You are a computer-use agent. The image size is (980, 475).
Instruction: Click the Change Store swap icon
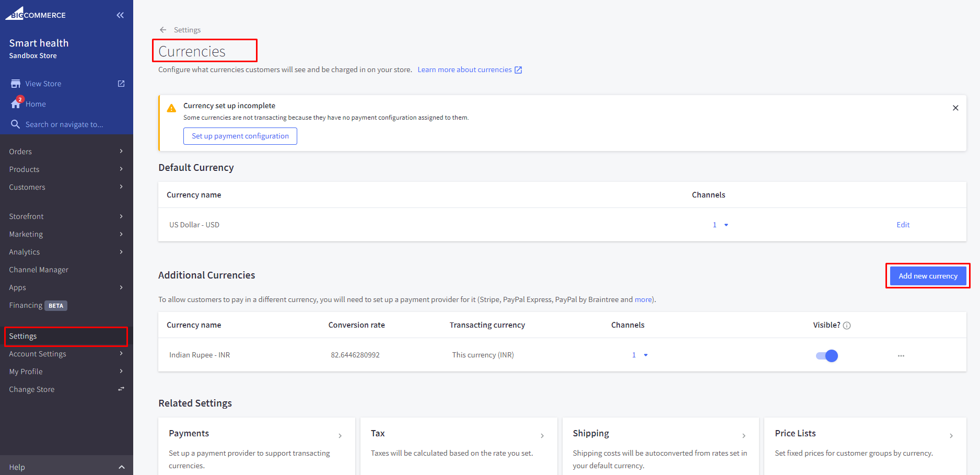(x=121, y=389)
